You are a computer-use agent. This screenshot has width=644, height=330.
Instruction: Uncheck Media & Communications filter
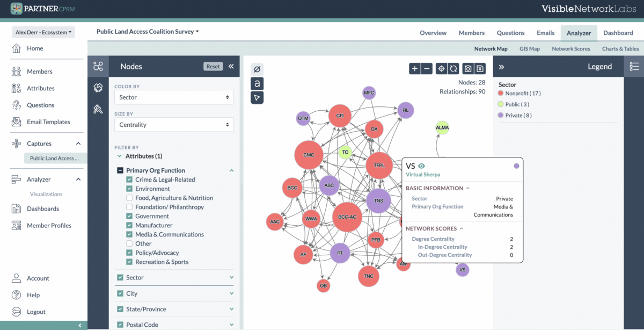point(129,234)
